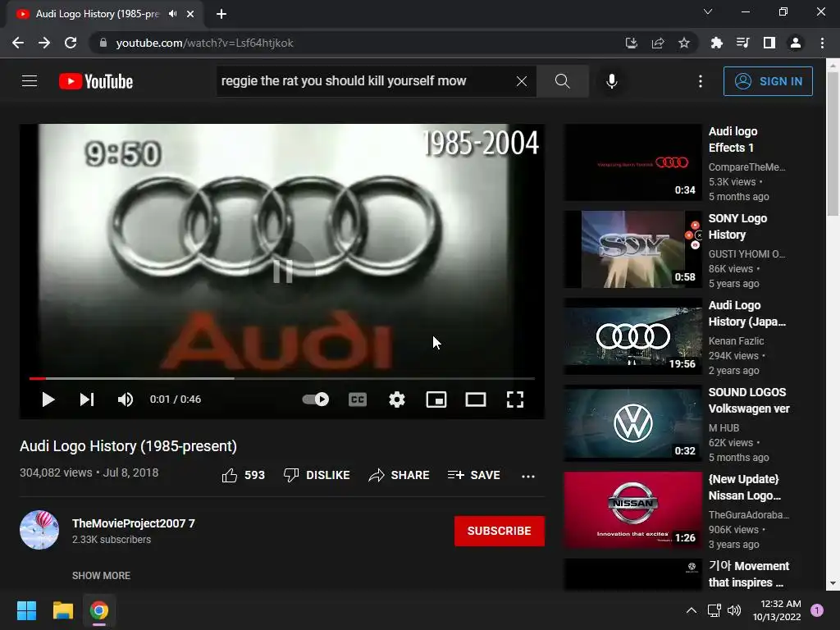Open notification center badge
Screen dimensions: 840x630
pos(817,610)
